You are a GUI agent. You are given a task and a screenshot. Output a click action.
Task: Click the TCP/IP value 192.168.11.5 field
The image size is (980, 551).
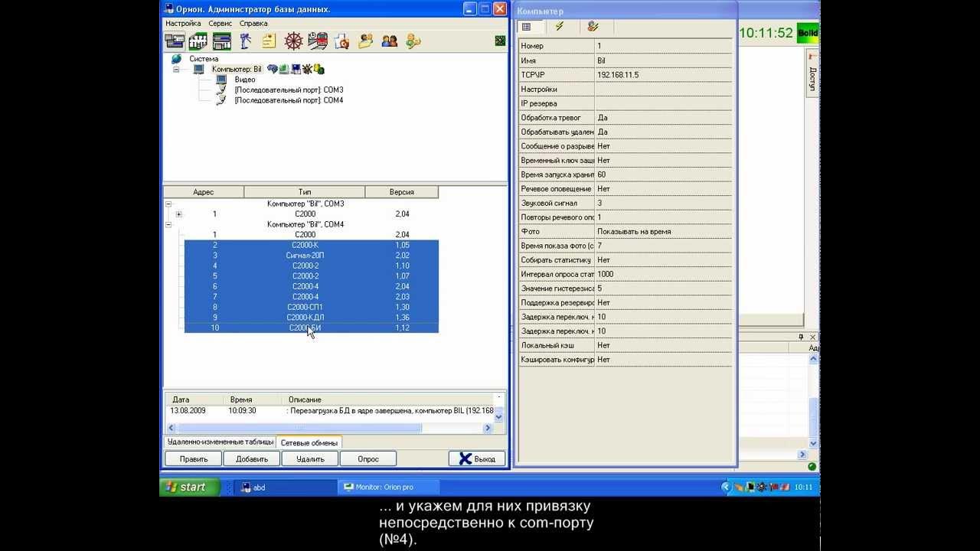[x=663, y=75]
